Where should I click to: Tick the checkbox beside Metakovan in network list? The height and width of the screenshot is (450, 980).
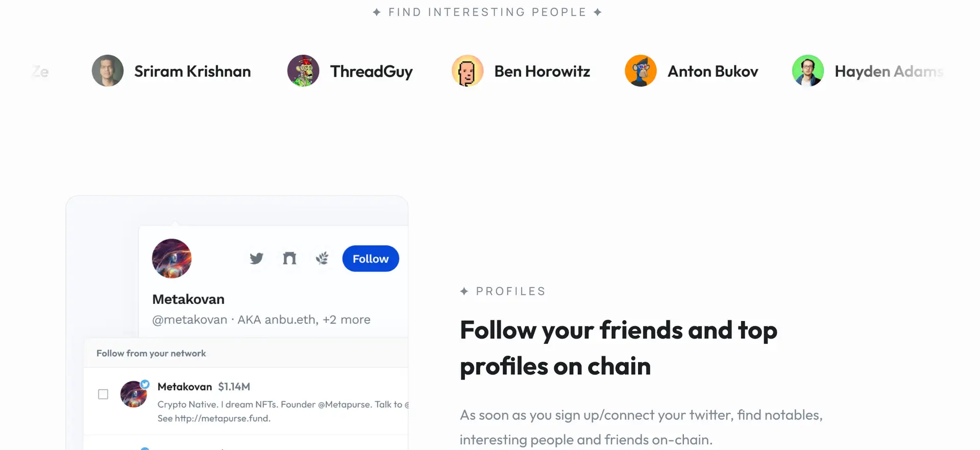(x=103, y=394)
